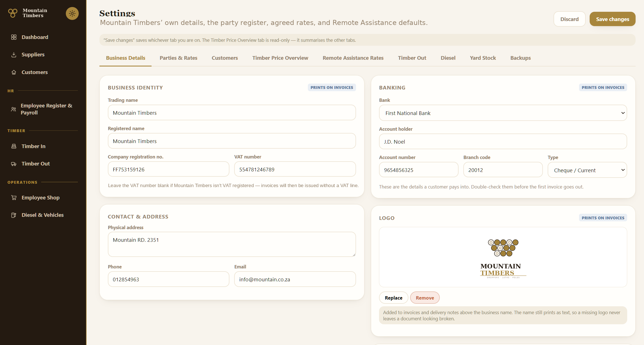Click the Account number field
The width and height of the screenshot is (644, 345).
419,170
